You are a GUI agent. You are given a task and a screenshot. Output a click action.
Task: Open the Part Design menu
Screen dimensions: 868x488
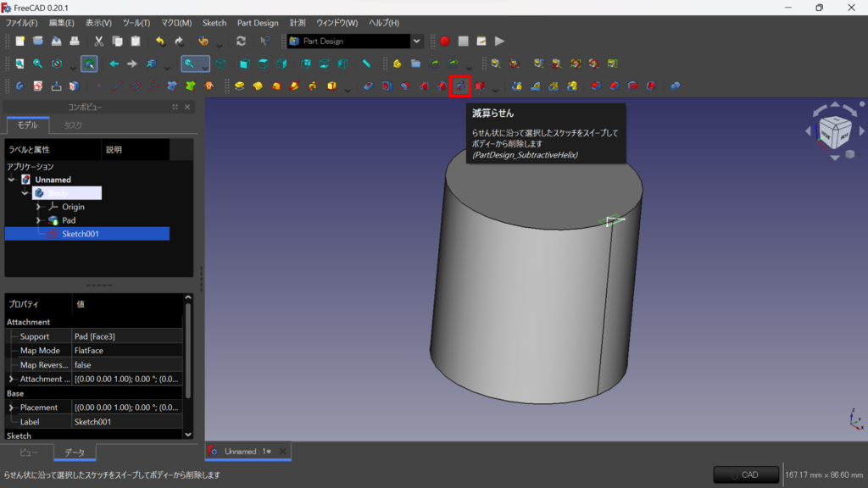point(258,23)
